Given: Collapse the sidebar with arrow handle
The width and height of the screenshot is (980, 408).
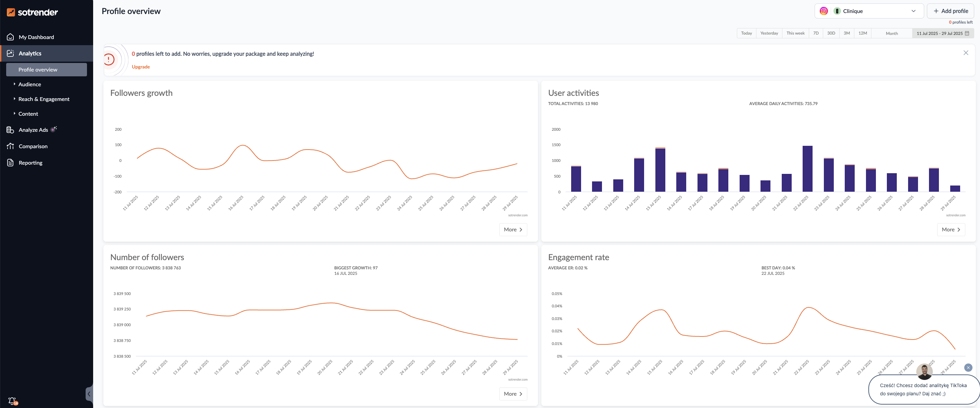Looking at the screenshot, I should point(89,394).
